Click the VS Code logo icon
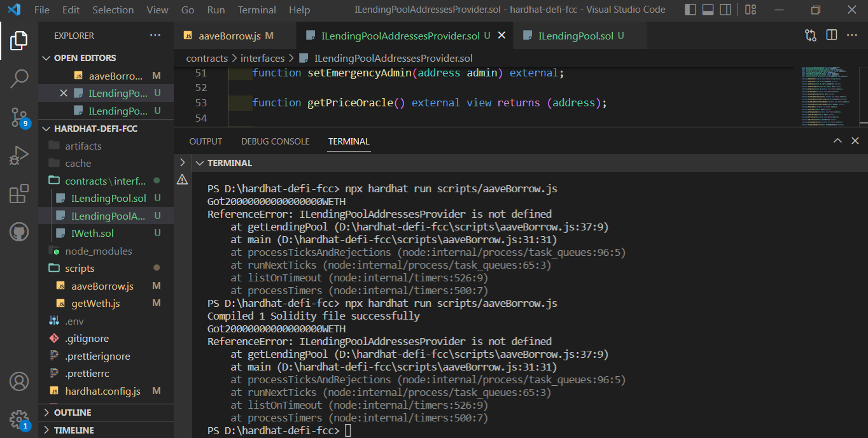Screen dimensions: 868x438 14,10
